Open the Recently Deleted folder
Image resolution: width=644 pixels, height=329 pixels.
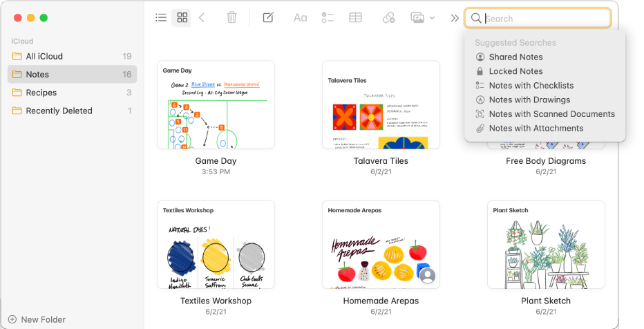click(59, 111)
